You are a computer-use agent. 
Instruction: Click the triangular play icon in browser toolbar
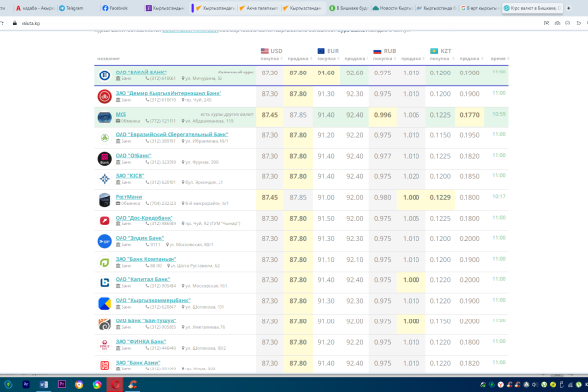point(578,23)
